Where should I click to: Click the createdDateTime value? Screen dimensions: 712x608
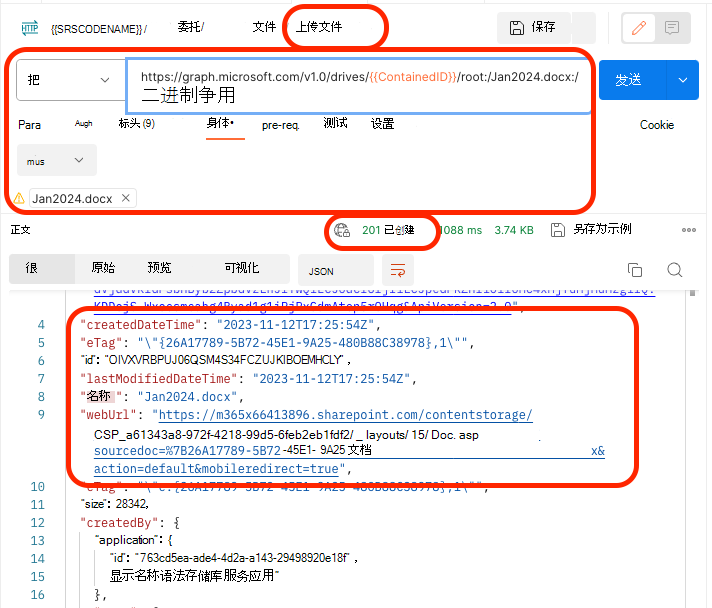[x=295, y=325]
